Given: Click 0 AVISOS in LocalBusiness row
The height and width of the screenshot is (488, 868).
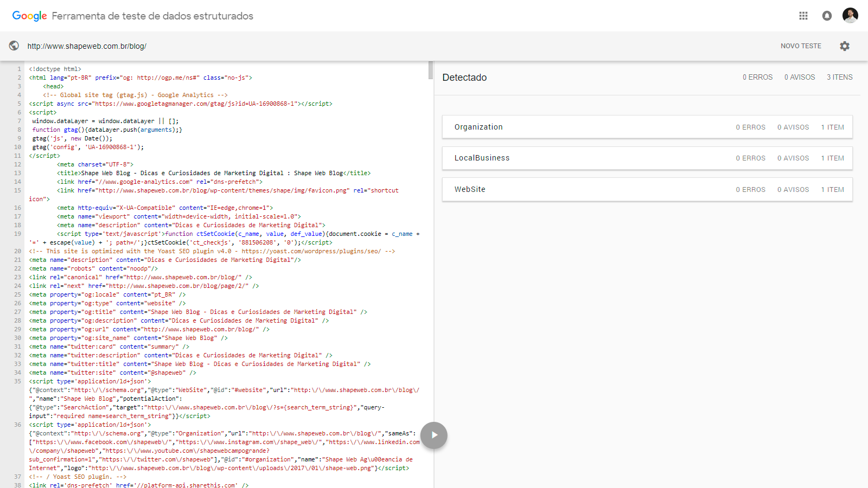Looking at the screenshot, I should [793, 158].
